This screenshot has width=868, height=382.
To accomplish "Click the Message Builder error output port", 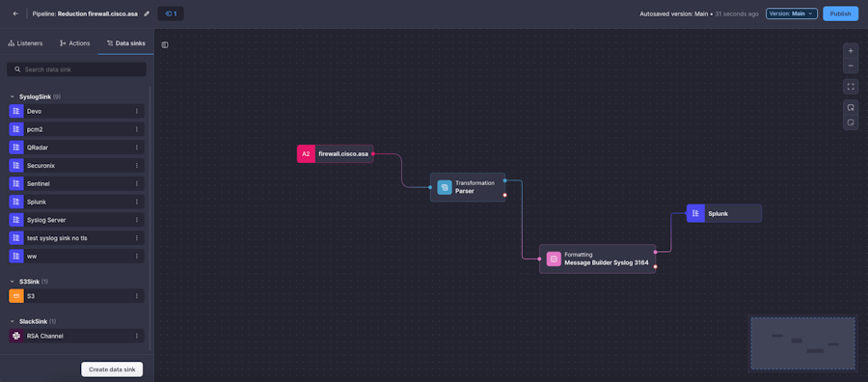I will [656, 266].
